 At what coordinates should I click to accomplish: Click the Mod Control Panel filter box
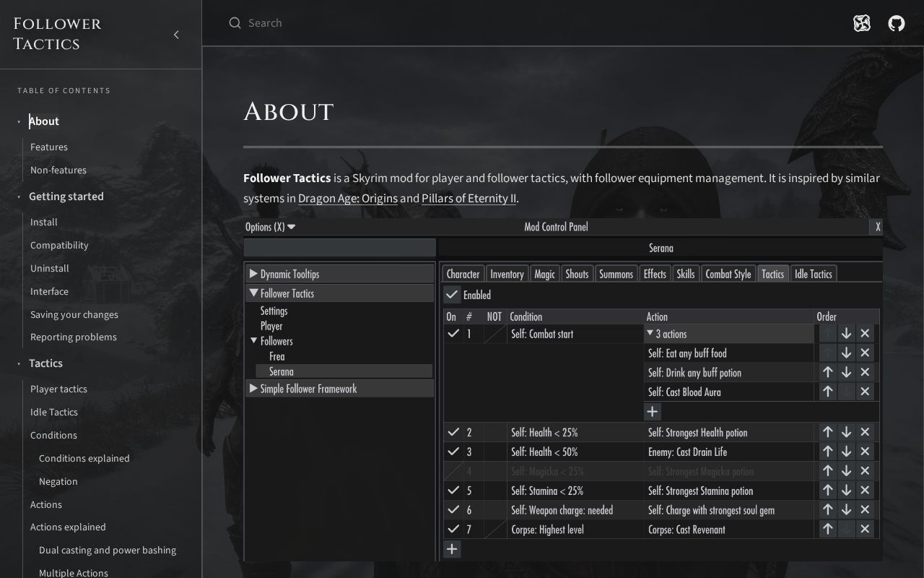pyautogui.click(x=340, y=248)
